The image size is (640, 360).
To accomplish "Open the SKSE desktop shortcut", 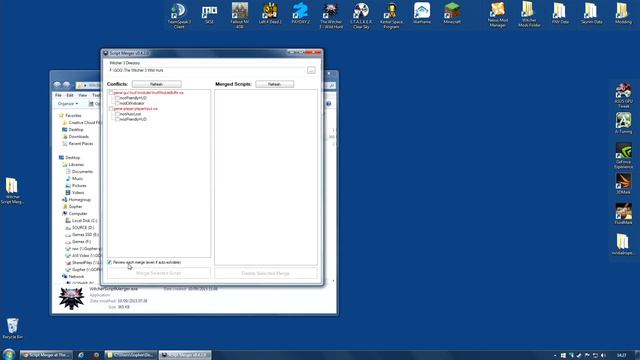I will click(x=209, y=14).
